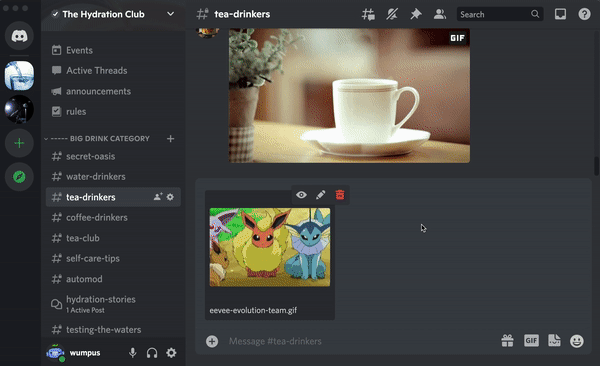
Task: Click chat scrollbar thumb
Action: click(x=596, y=166)
